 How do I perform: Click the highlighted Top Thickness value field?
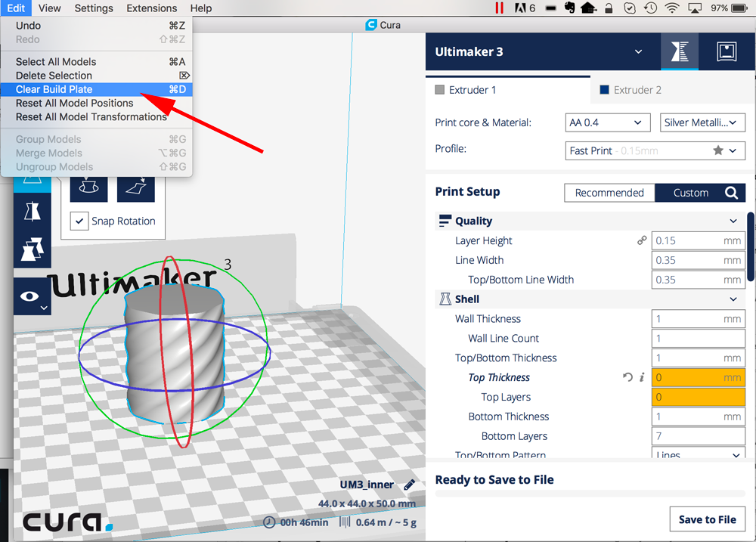coord(698,377)
